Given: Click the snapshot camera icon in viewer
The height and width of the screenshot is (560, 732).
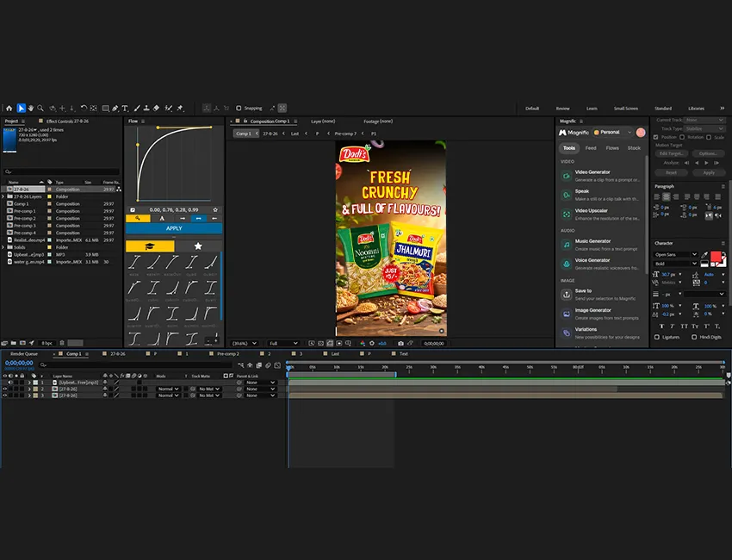Looking at the screenshot, I should (x=400, y=343).
